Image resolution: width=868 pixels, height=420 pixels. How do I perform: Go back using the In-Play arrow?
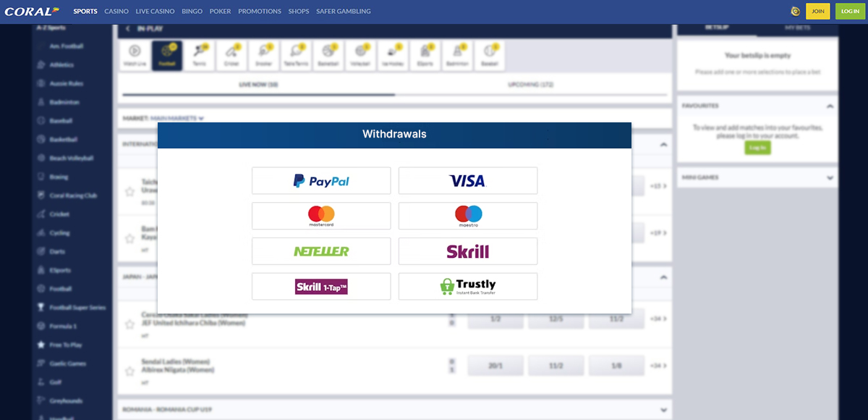coord(128,29)
